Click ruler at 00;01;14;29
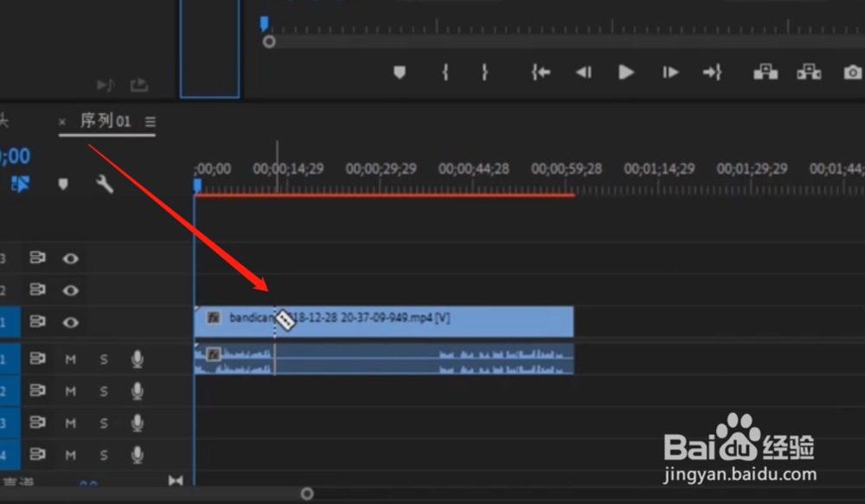 [x=658, y=169]
